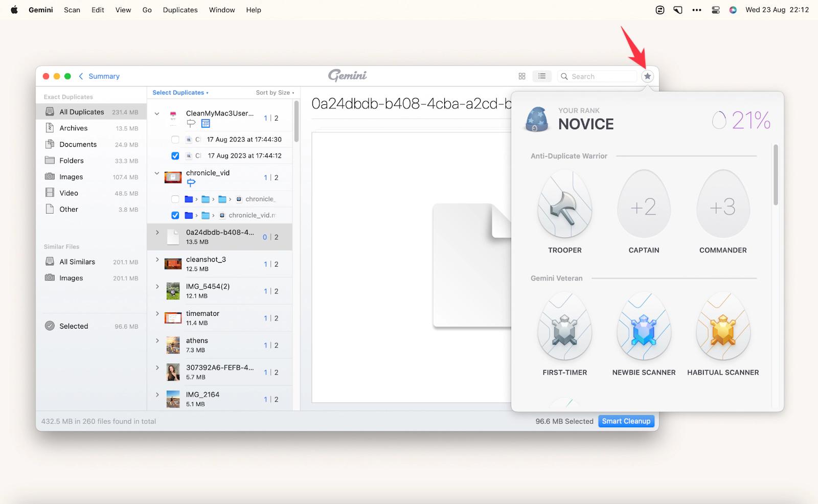Switch to list view icon

542,76
